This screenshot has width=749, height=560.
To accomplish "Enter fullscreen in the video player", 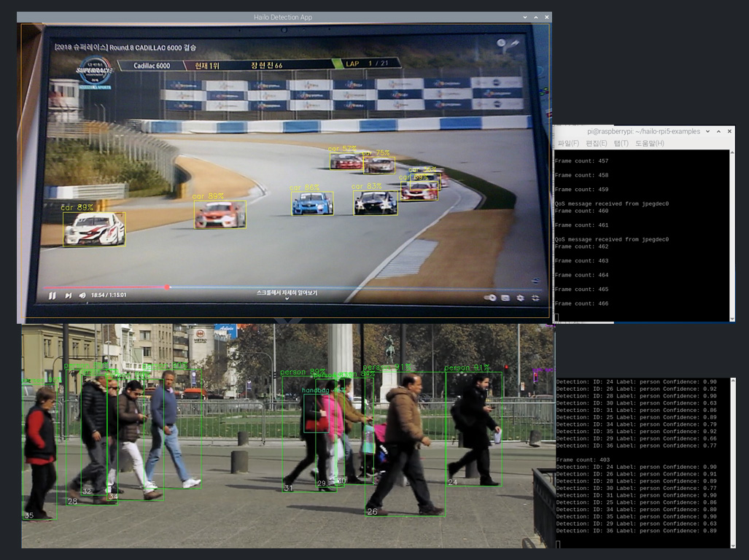I will 536,297.
